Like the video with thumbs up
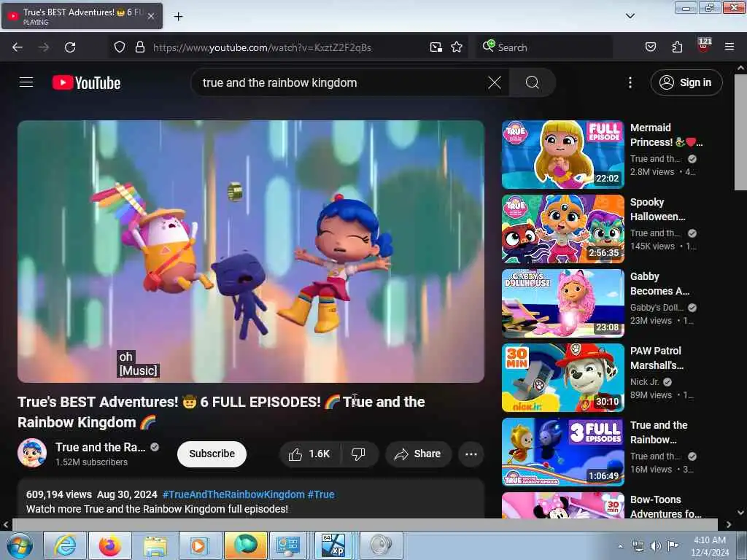The width and height of the screenshot is (747, 560). 309,454
